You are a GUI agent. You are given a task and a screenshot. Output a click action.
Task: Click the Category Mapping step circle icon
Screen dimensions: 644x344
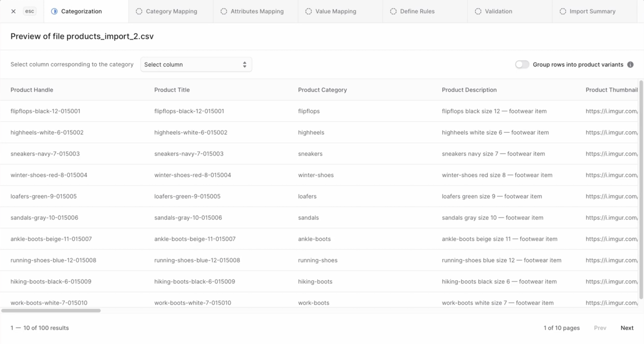point(139,11)
